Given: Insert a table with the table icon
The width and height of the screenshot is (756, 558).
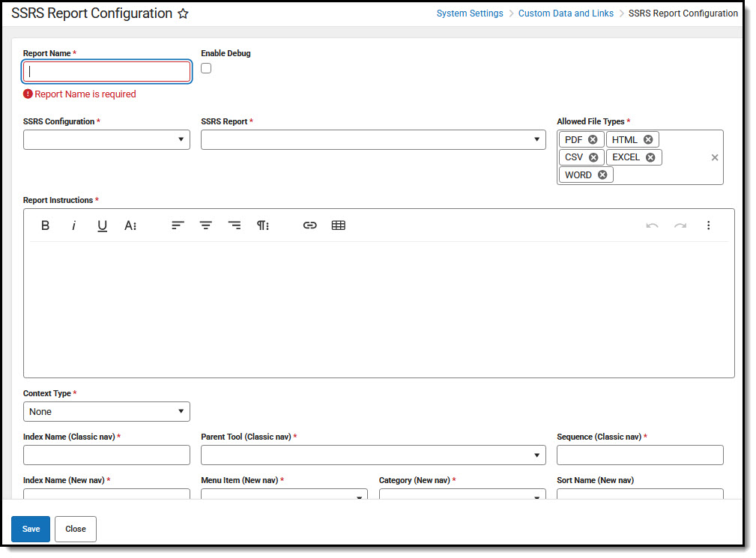Looking at the screenshot, I should coord(339,225).
